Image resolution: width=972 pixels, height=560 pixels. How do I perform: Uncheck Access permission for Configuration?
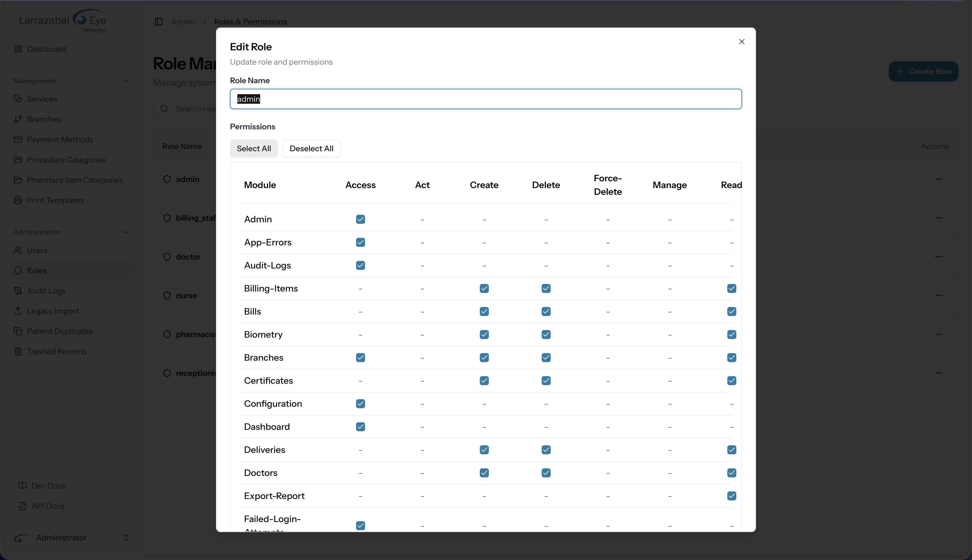361,404
